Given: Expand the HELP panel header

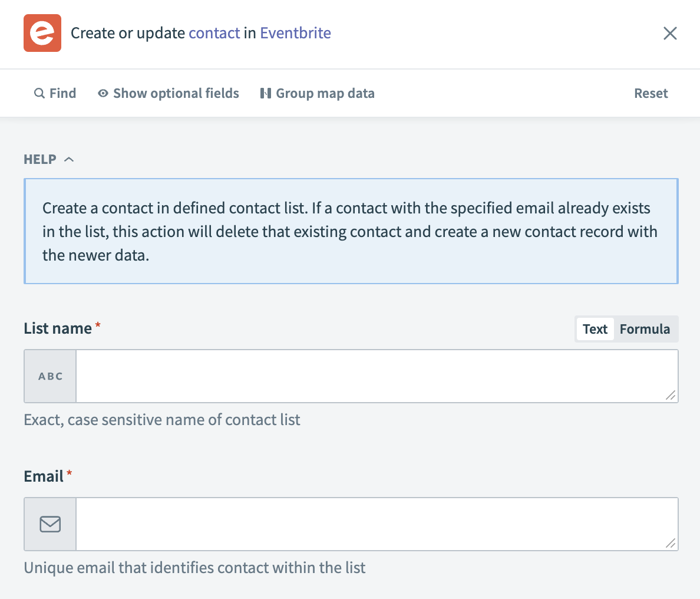Looking at the screenshot, I should click(x=49, y=159).
